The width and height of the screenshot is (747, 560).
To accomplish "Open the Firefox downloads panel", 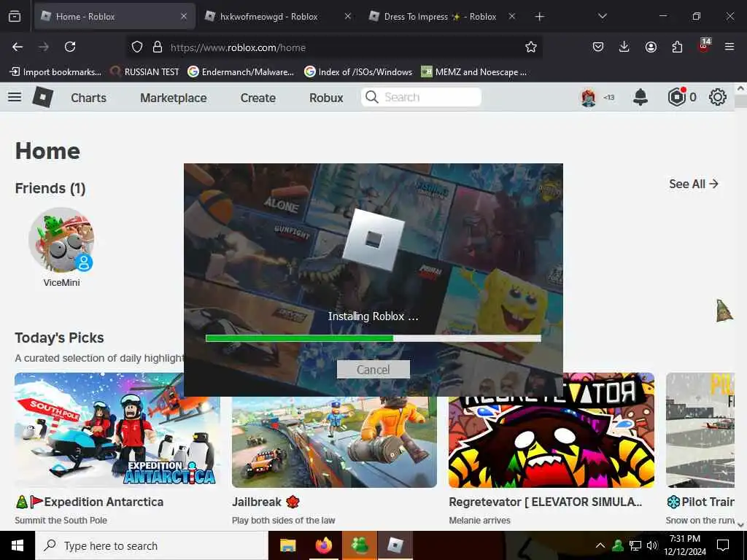I will [624, 47].
